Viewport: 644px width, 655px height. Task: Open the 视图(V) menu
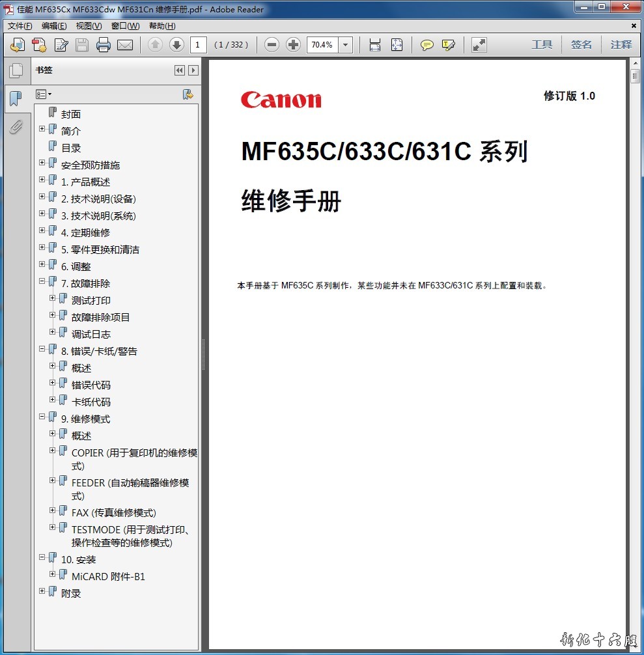(89, 26)
